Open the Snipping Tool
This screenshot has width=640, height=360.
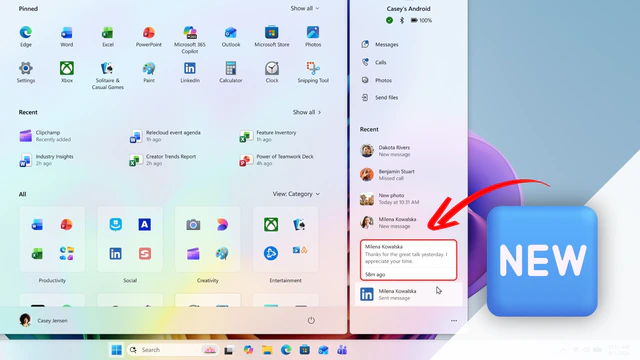(x=313, y=72)
